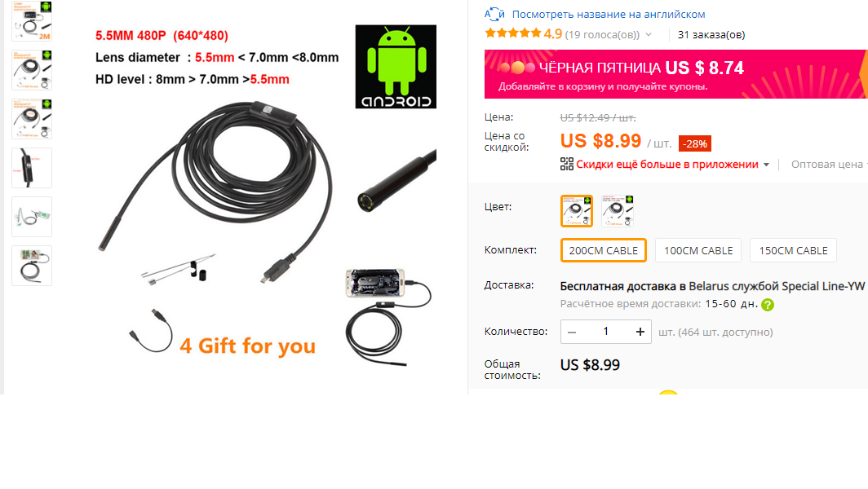Click the translate icon beside the title link

(494, 14)
